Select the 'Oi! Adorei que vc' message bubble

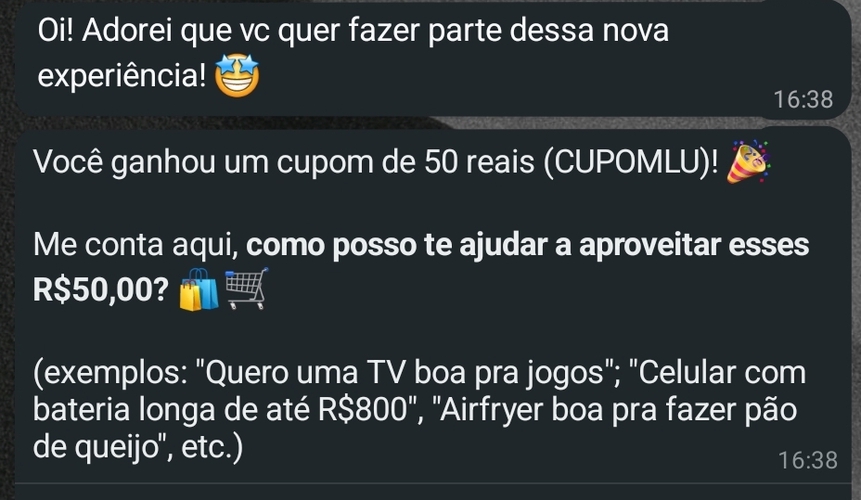click(x=433, y=57)
